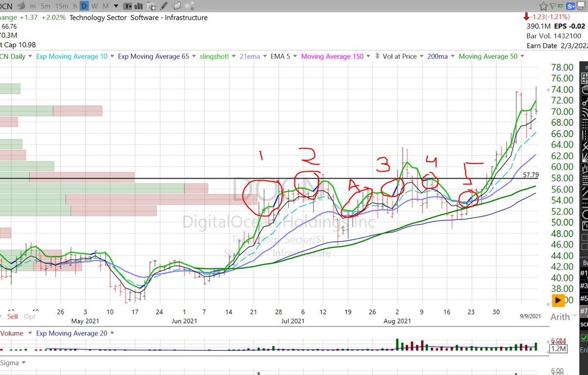This screenshot has width=588, height=375.
Task: Click the stacked layers icon beside the symbol
Action: tap(21, 6)
